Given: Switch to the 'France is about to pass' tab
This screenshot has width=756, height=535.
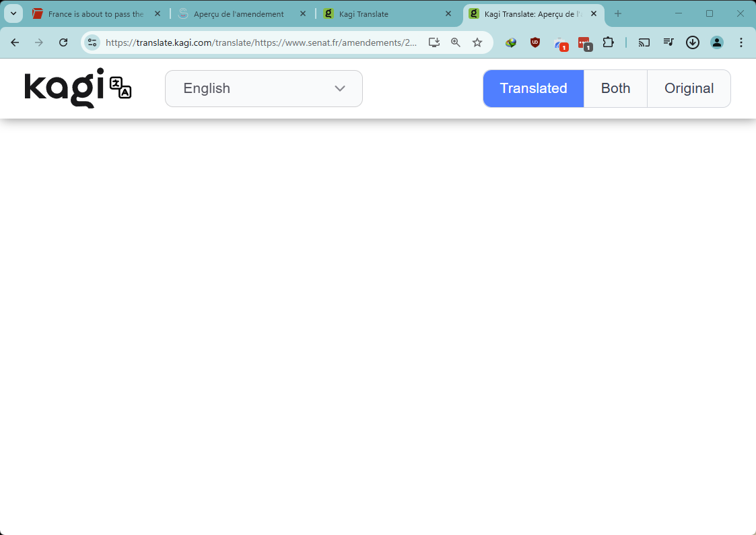Looking at the screenshot, I should (x=94, y=13).
